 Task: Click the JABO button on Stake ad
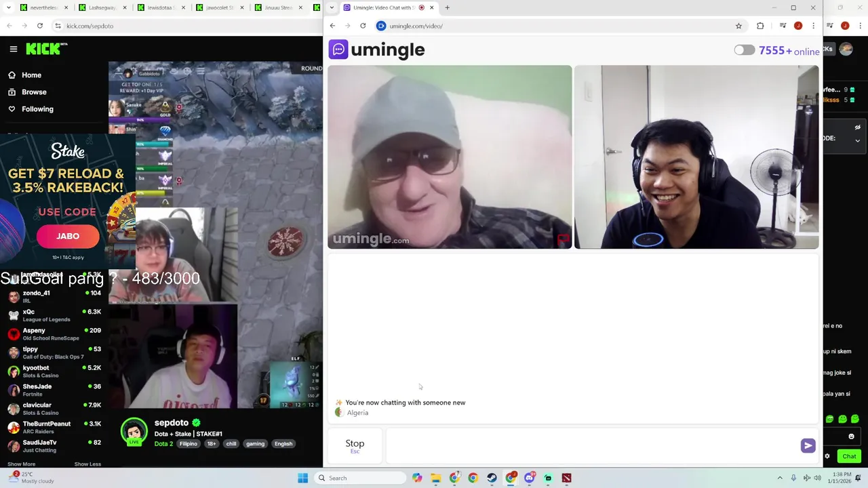(68, 236)
